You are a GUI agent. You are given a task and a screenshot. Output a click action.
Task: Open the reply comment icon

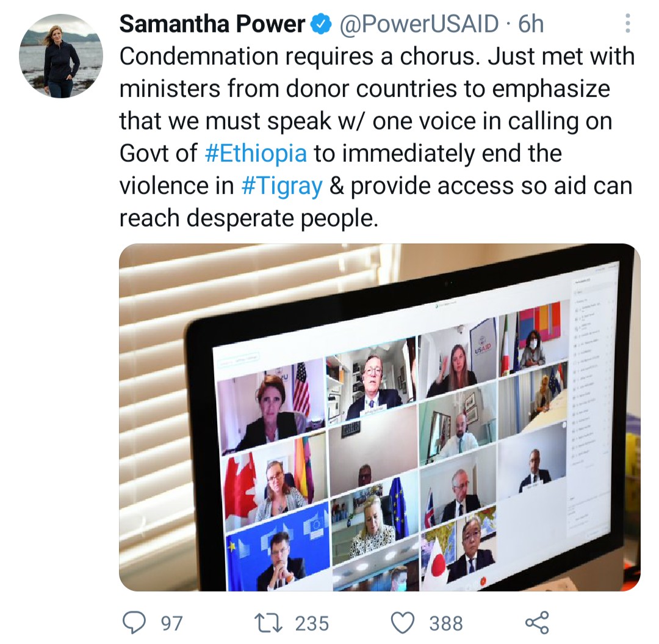pyautogui.click(x=134, y=623)
